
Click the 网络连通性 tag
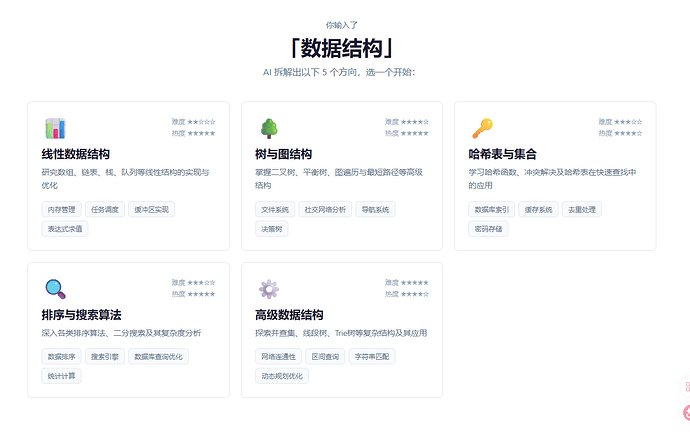[x=279, y=356]
